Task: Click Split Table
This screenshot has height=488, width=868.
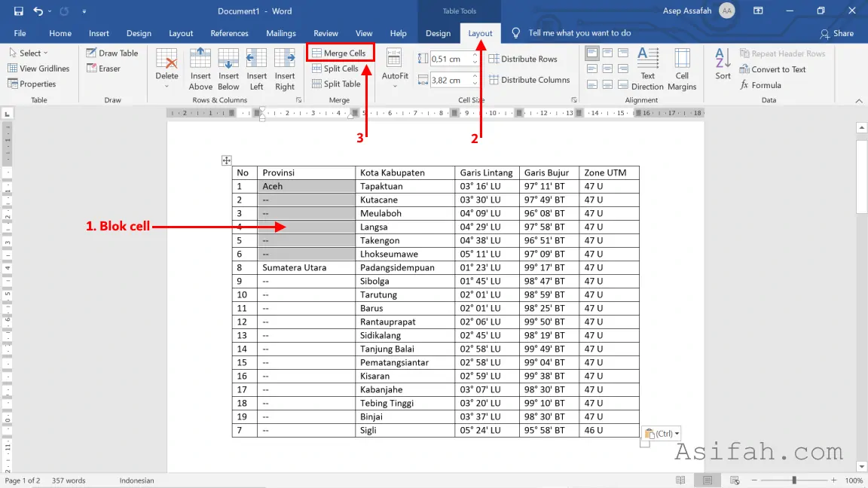Action: point(336,84)
